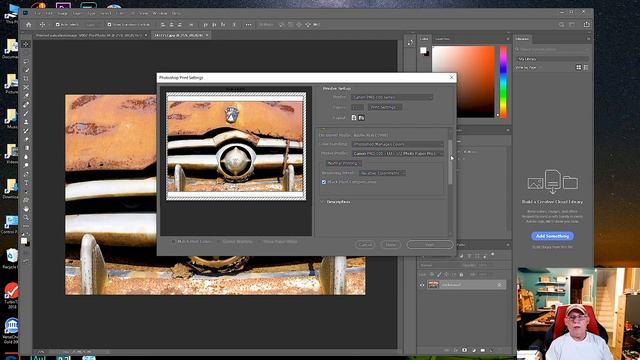Switch to the Swatches panel tab
Viewport: 640px width, 360px height.
(442, 39)
